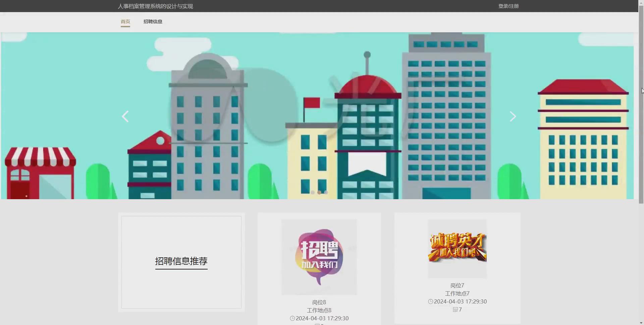The height and width of the screenshot is (325, 644).
Task: Click the view count icon below 岗位8's date
Action: 317,324
